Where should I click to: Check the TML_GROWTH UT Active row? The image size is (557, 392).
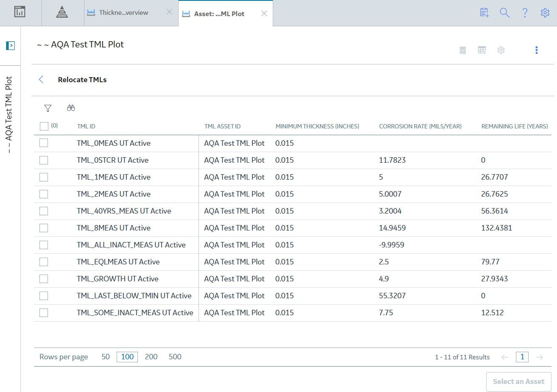[x=44, y=279]
